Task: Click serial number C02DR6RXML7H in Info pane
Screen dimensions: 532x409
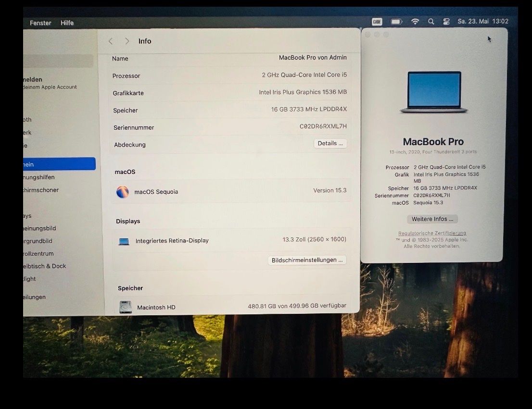Action: [x=323, y=126]
